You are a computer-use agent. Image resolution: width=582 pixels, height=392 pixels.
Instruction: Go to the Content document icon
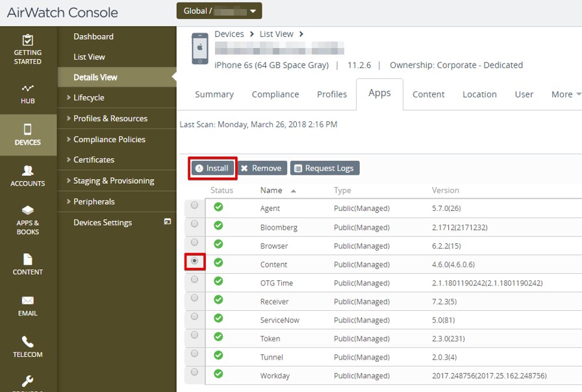pos(28,259)
